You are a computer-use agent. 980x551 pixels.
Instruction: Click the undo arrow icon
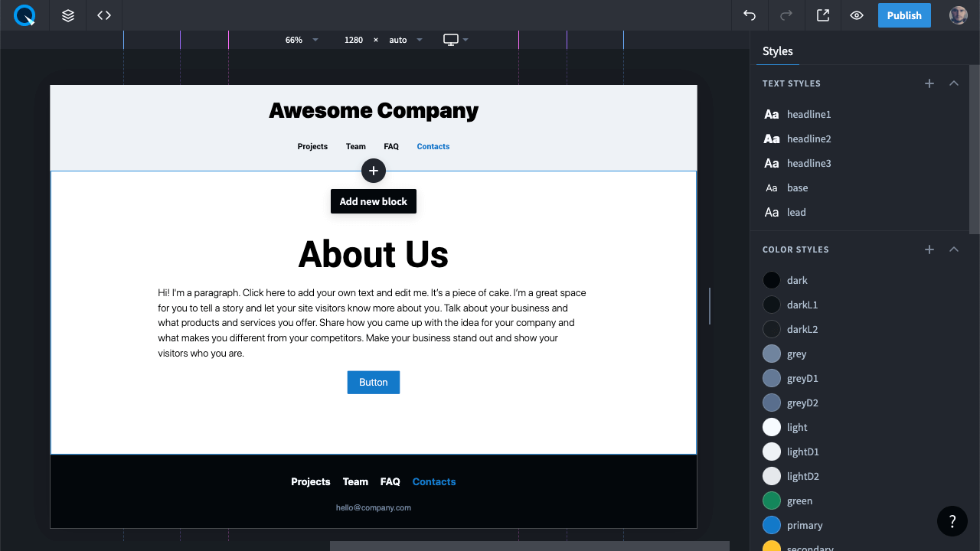coord(750,15)
